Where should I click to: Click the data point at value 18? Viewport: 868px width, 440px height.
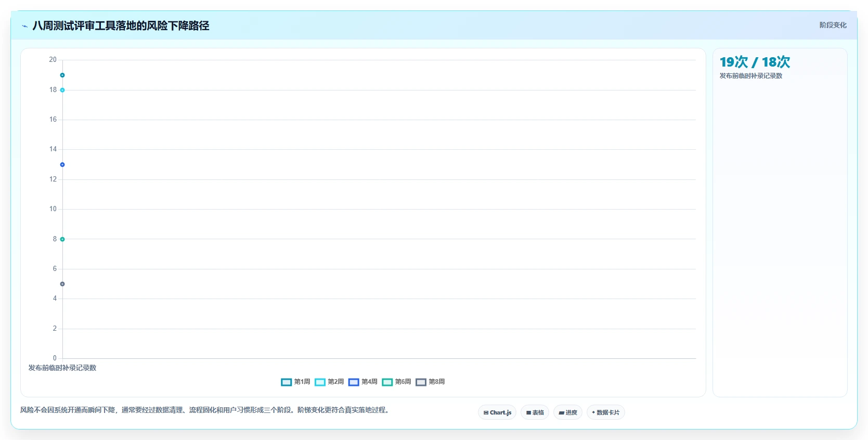62,90
